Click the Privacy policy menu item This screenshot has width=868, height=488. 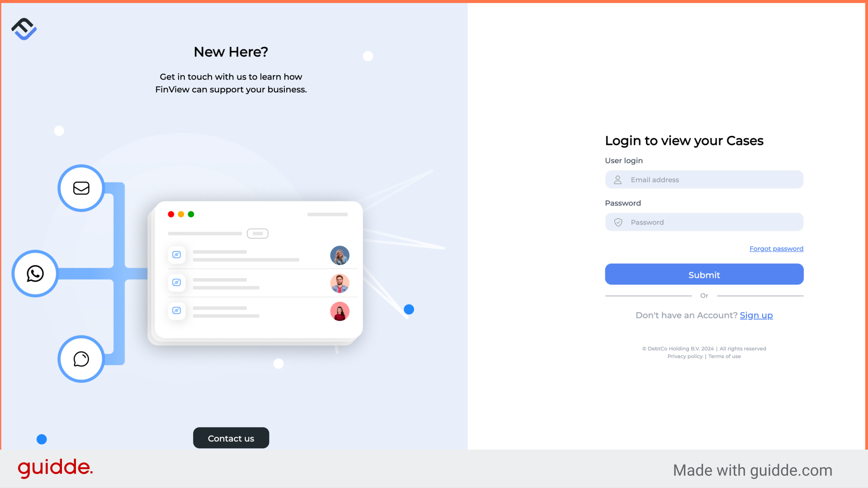[685, 357]
